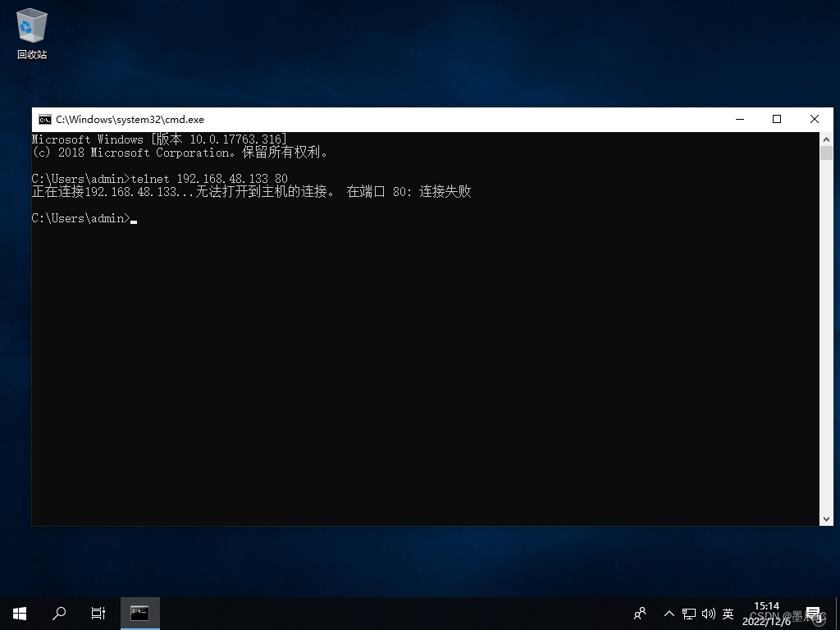Screen dimensions: 840x630
Task: Maximize the cmd.exe window
Action: 777,120
